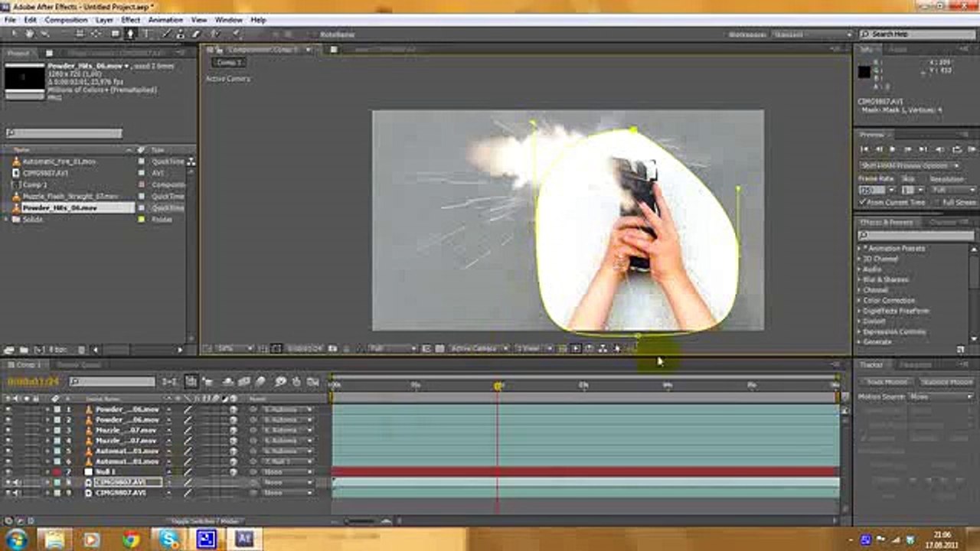Viewport: 980px width, 551px height.
Task: Select the Horizontal Type tool
Action: 146,34
